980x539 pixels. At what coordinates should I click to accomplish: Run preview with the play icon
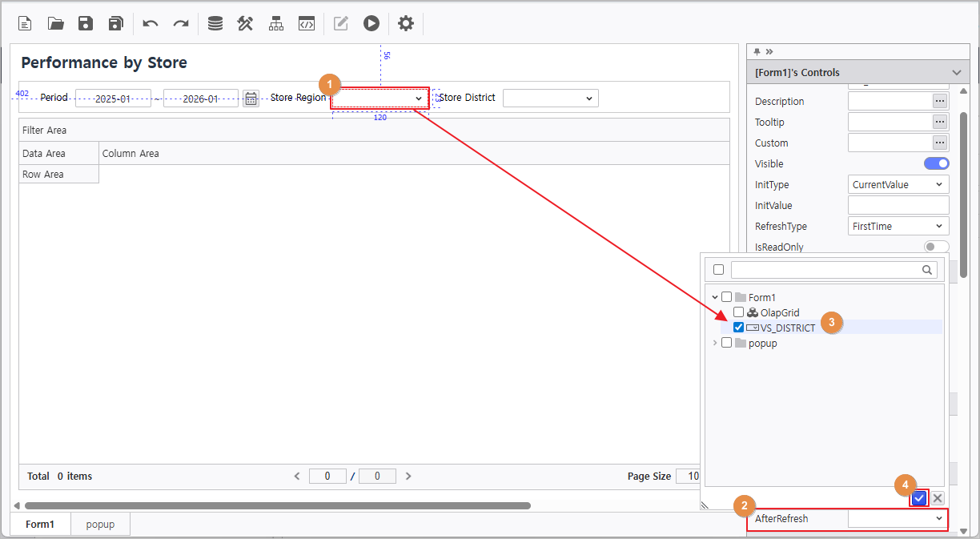pos(371,23)
